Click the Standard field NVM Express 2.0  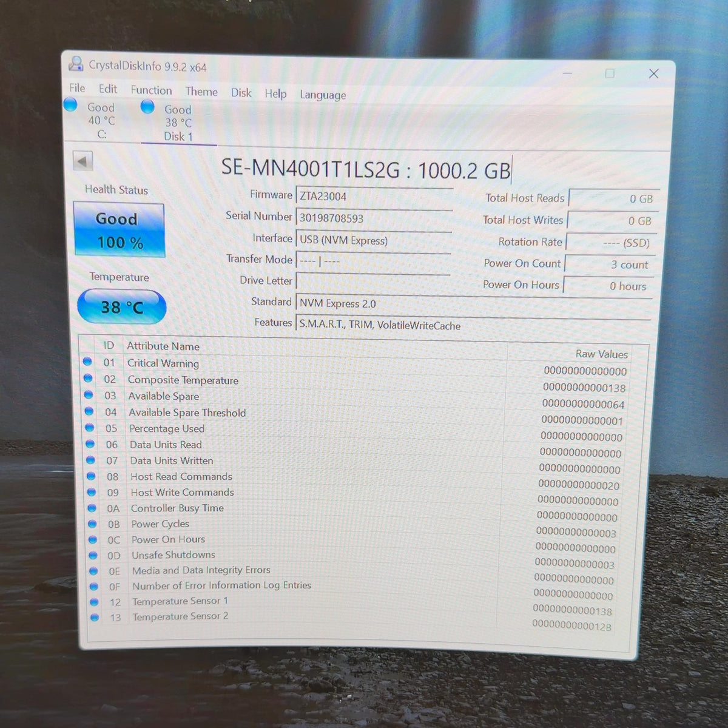[x=473, y=305]
